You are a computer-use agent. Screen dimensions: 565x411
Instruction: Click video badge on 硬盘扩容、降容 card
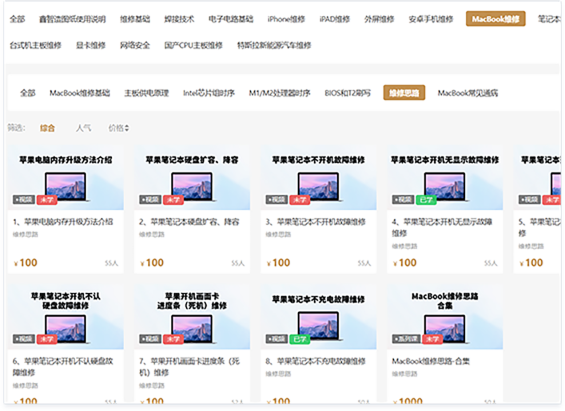tap(150, 200)
